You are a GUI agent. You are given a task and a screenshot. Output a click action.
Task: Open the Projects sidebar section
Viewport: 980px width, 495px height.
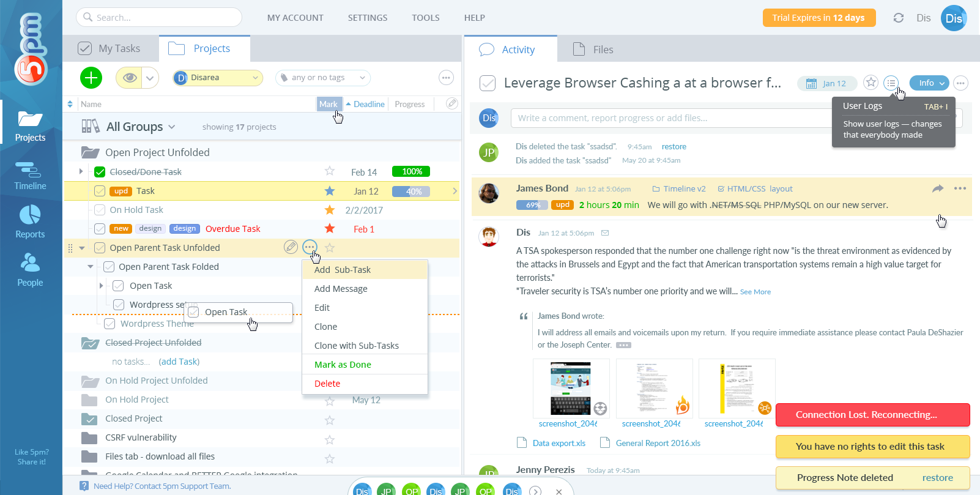click(30, 125)
